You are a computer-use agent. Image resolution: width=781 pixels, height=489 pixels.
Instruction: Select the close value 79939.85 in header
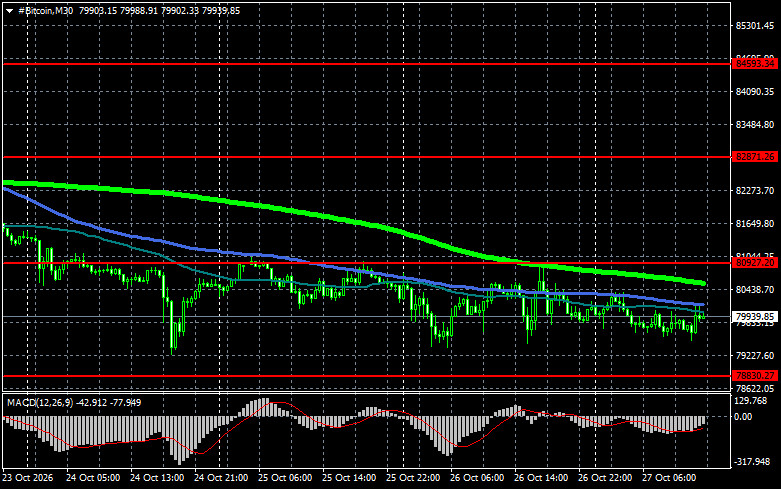coord(221,10)
